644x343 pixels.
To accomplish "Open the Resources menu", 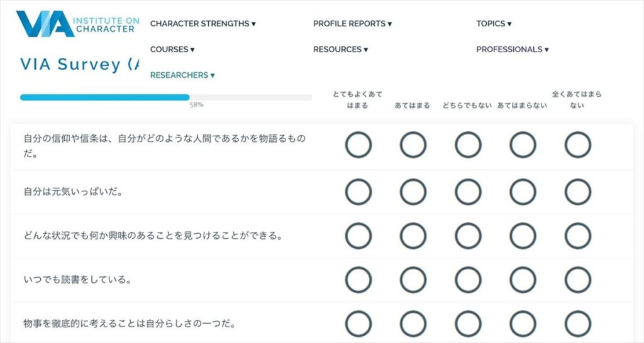I will (x=340, y=49).
